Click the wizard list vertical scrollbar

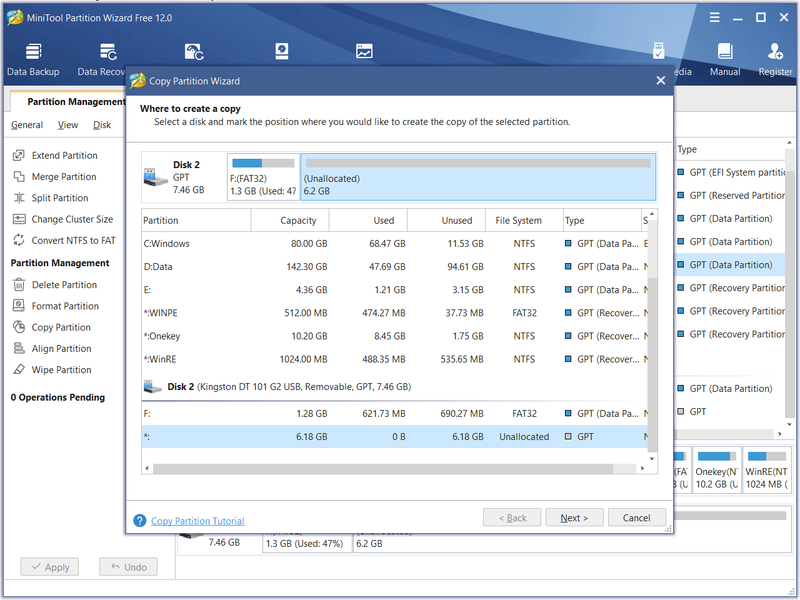652,365
